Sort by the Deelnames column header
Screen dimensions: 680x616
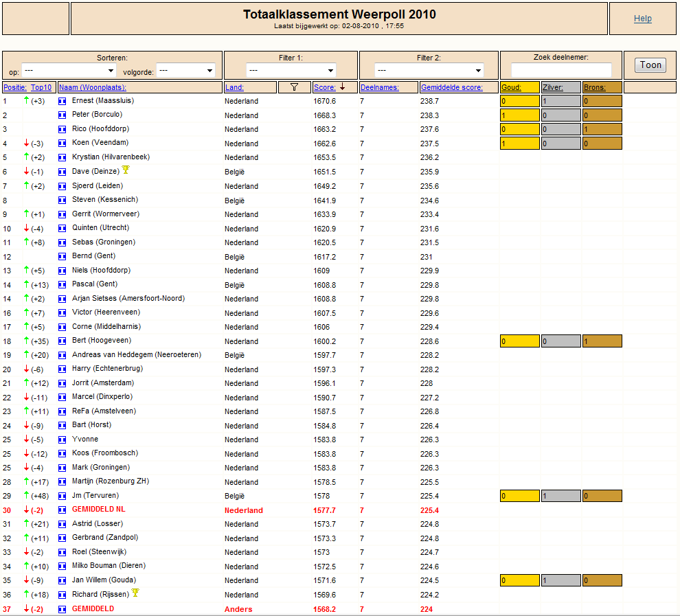379,87
